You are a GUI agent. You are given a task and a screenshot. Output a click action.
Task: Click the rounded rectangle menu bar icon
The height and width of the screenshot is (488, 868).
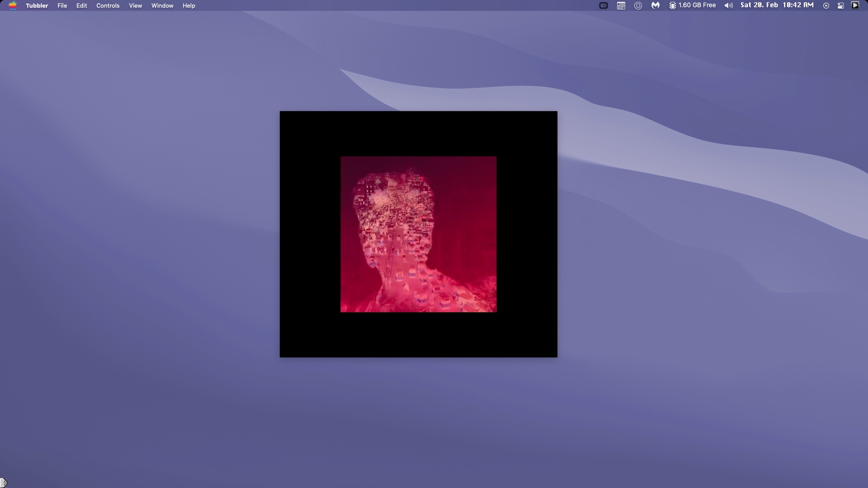click(x=603, y=5)
